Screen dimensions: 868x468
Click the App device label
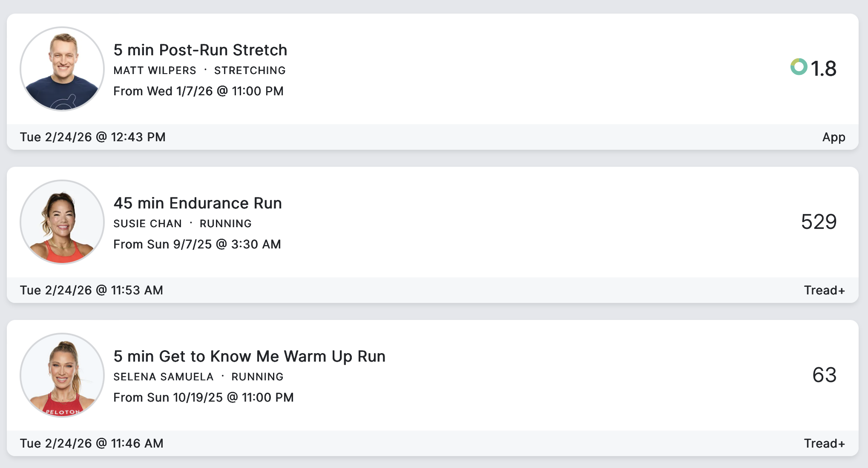click(834, 137)
